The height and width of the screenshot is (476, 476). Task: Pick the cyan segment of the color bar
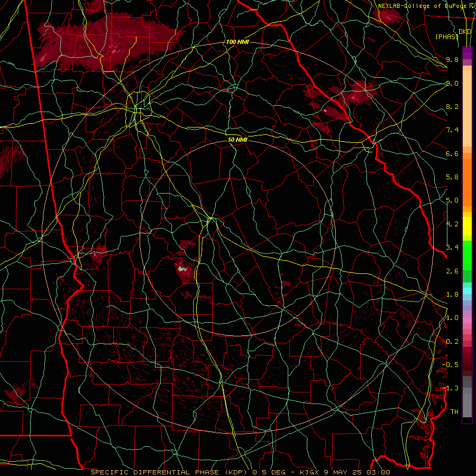tap(467, 291)
